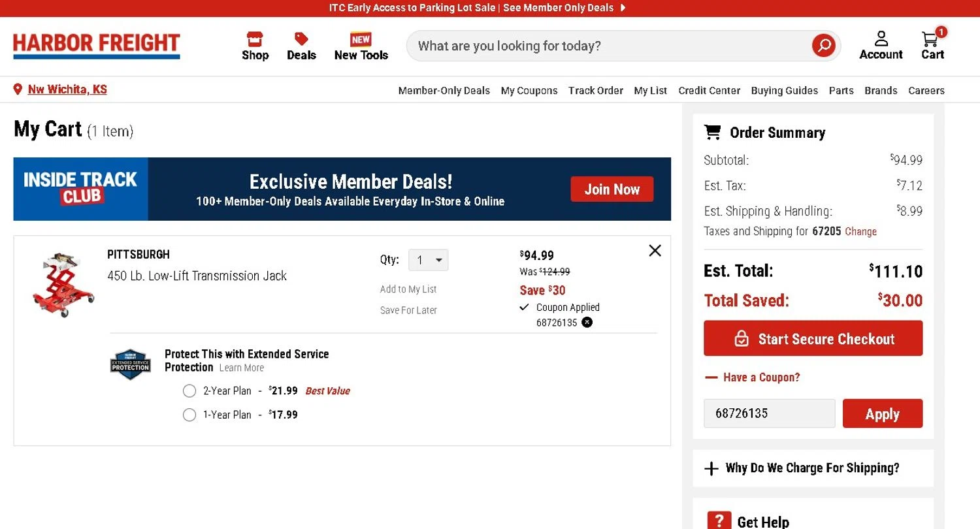Select the 2-Year Plan radio button
Viewport: 980px width, 529px height.
click(x=189, y=391)
